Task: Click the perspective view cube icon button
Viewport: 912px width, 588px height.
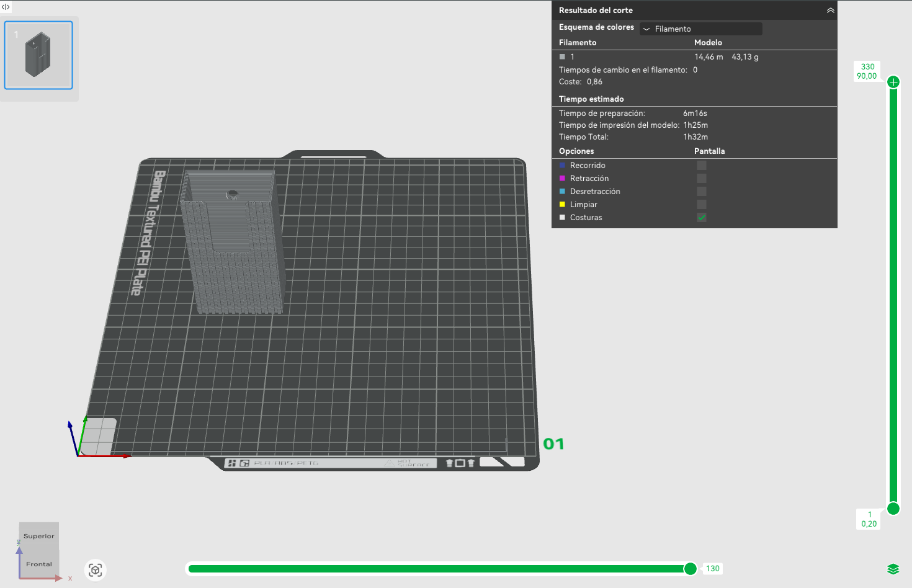Action: tap(96, 570)
